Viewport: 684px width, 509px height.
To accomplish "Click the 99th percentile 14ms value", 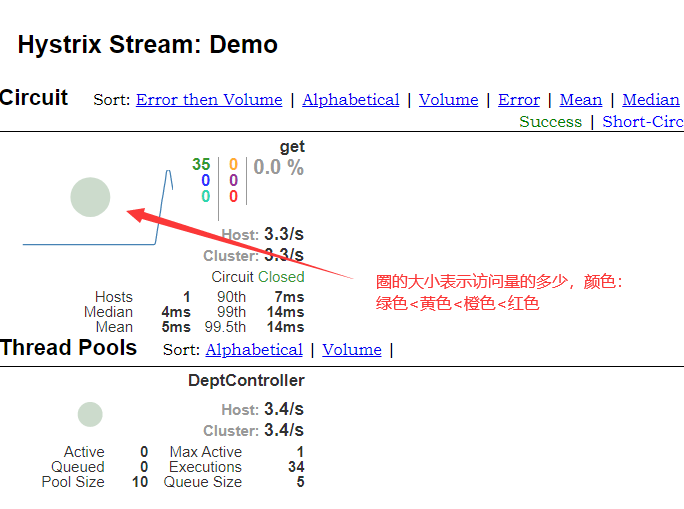I will click(x=285, y=312).
